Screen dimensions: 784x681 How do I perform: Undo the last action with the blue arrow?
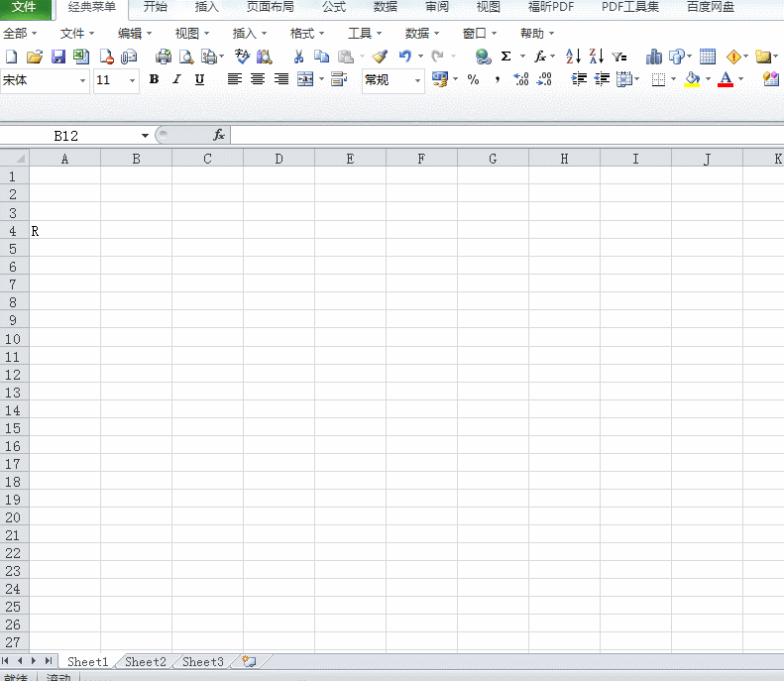tap(405, 56)
